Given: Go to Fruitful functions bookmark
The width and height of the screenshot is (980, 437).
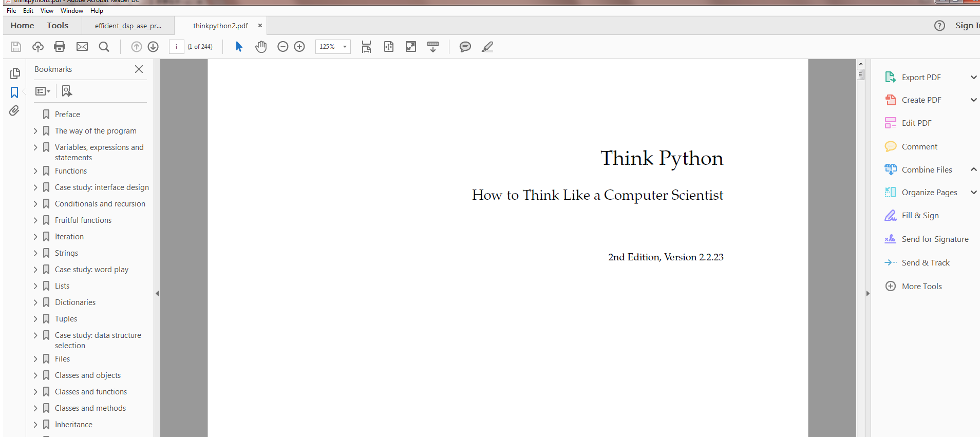Looking at the screenshot, I should click(x=83, y=220).
